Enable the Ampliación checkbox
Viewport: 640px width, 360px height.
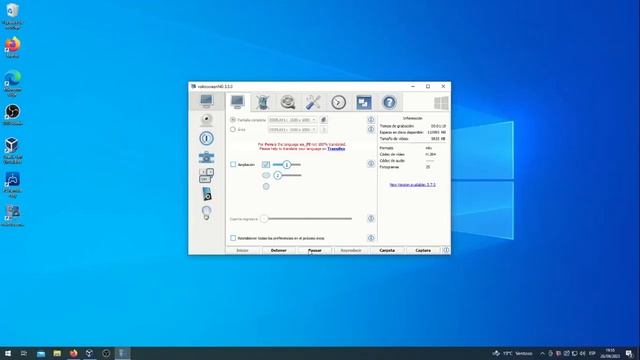point(233,164)
